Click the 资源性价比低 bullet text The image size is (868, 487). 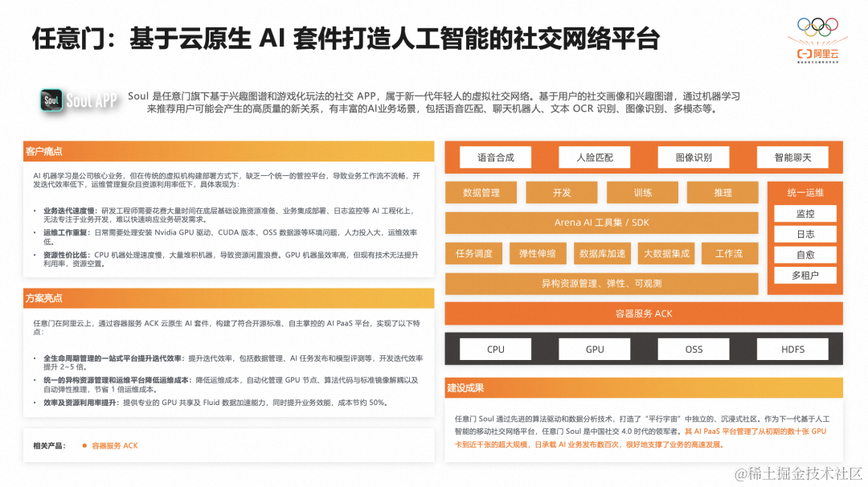click(x=231, y=259)
